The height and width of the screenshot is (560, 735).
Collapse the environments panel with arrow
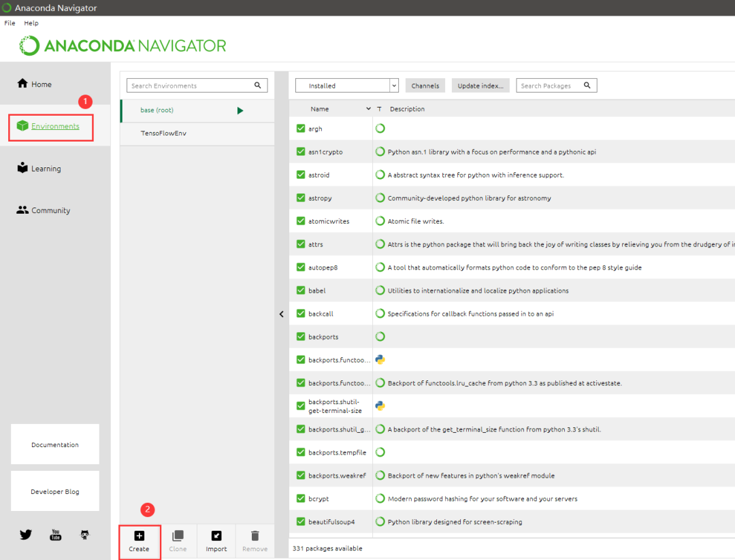click(x=281, y=314)
